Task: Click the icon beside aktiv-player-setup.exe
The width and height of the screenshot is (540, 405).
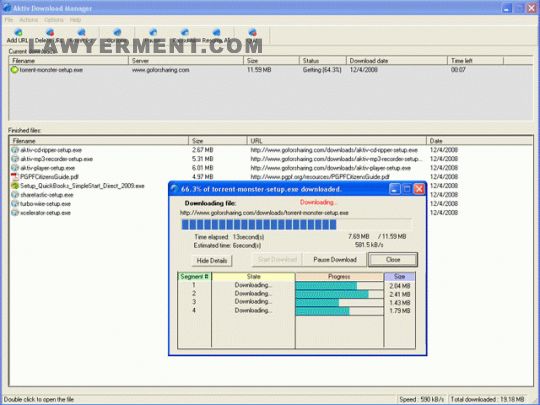Action: [x=15, y=168]
